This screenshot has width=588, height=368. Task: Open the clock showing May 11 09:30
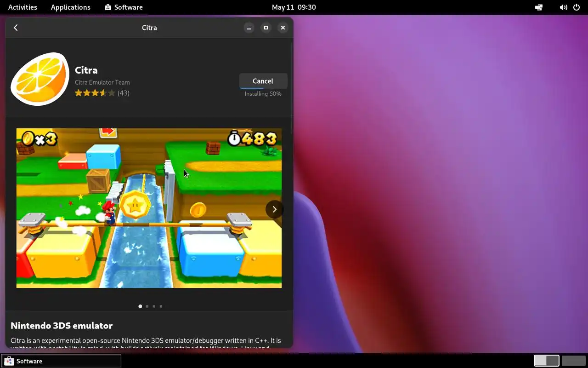[x=294, y=7]
